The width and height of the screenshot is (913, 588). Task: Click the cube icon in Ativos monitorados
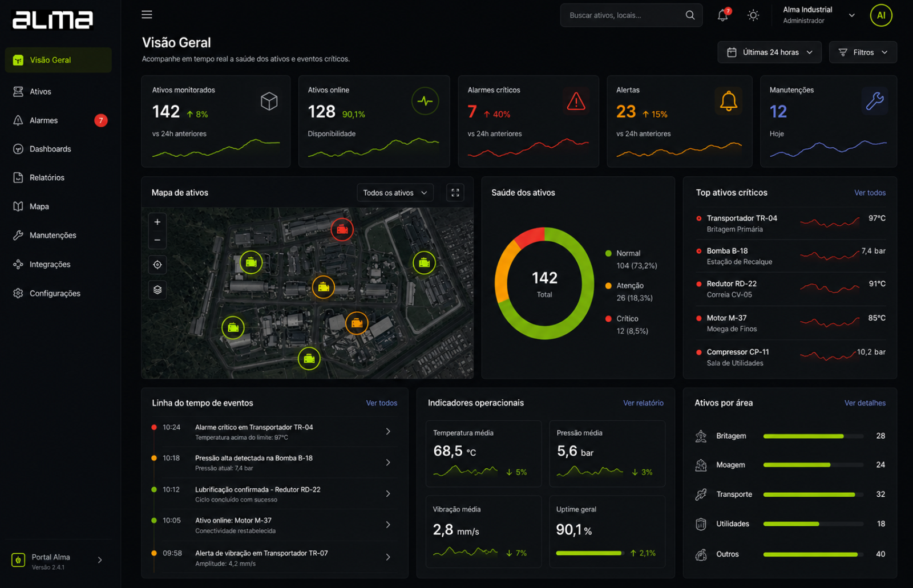point(269,102)
